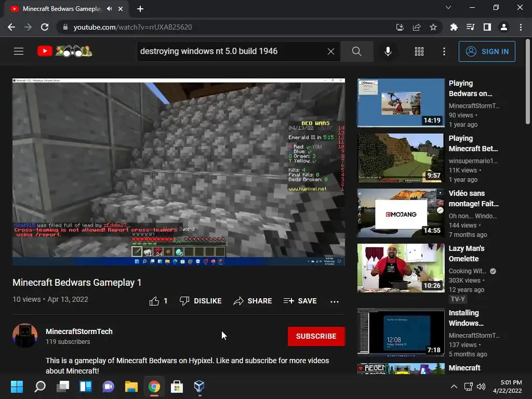Open Chrome tab search chevron
This screenshot has width=532, height=399.
tap(448, 7)
